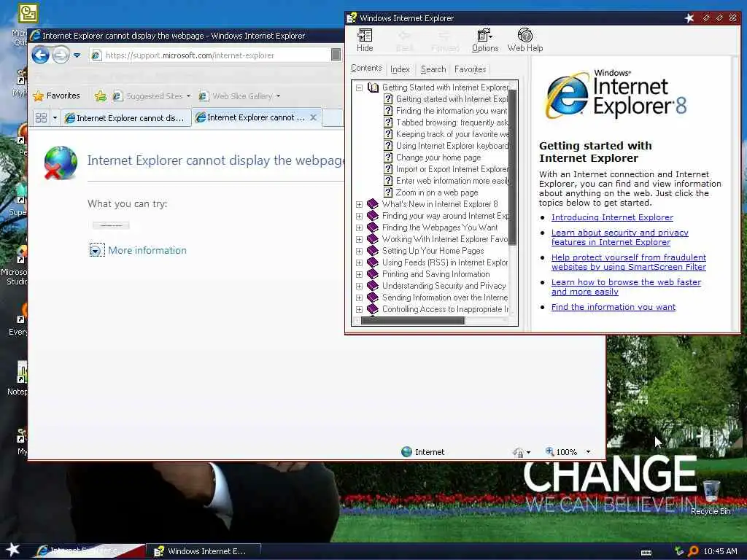Click the help tree horizontal scrollbar
The width and height of the screenshot is (747, 560).
[413, 321]
